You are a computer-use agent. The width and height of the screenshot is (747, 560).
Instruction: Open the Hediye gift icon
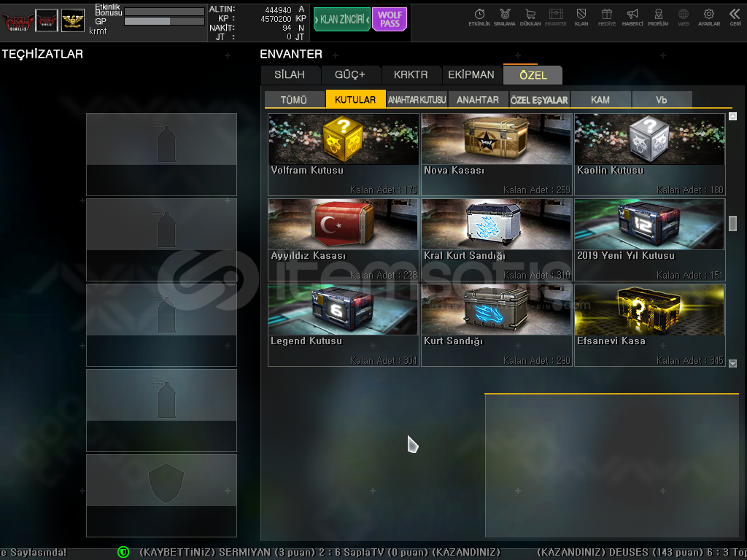click(x=606, y=16)
